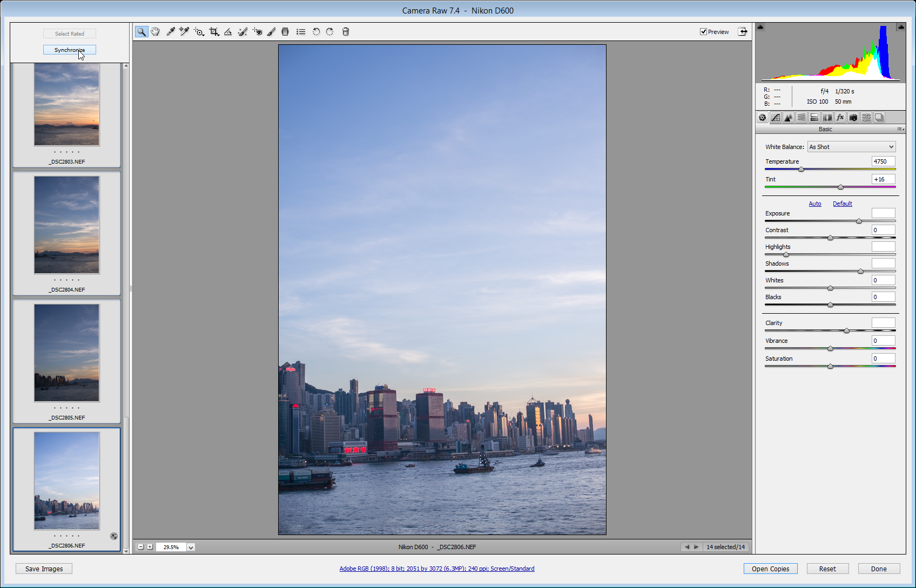This screenshot has height=588, width=916.
Task: Click the Tint slider handle
Action: click(840, 187)
